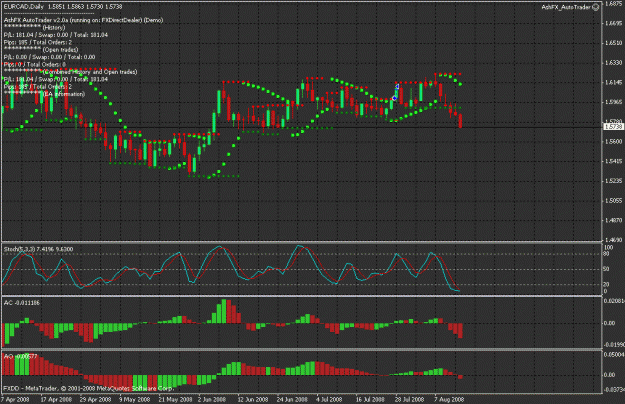Click the Stoch(5,3,3) indicator label
Viewport: 625px width, 404px height.
click(38, 249)
